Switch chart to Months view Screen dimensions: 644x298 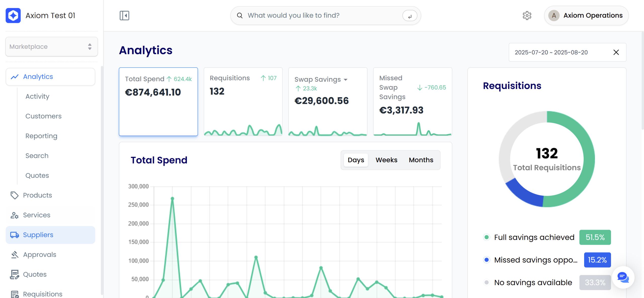[421, 160]
